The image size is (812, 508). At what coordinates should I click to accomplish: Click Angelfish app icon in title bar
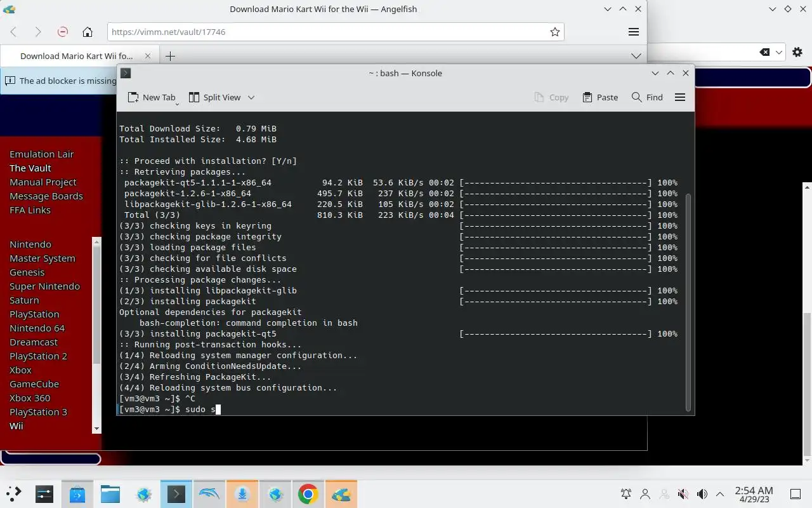pyautogui.click(x=9, y=9)
